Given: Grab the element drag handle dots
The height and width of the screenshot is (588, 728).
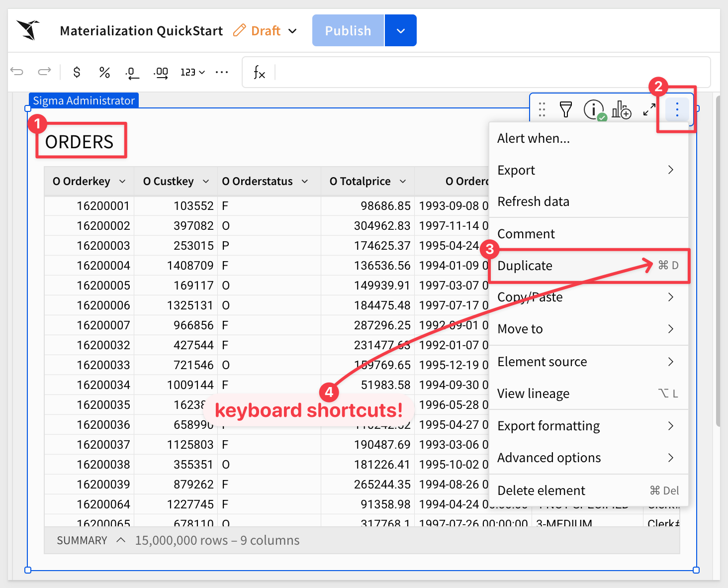Looking at the screenshot, I should point(542,109).
